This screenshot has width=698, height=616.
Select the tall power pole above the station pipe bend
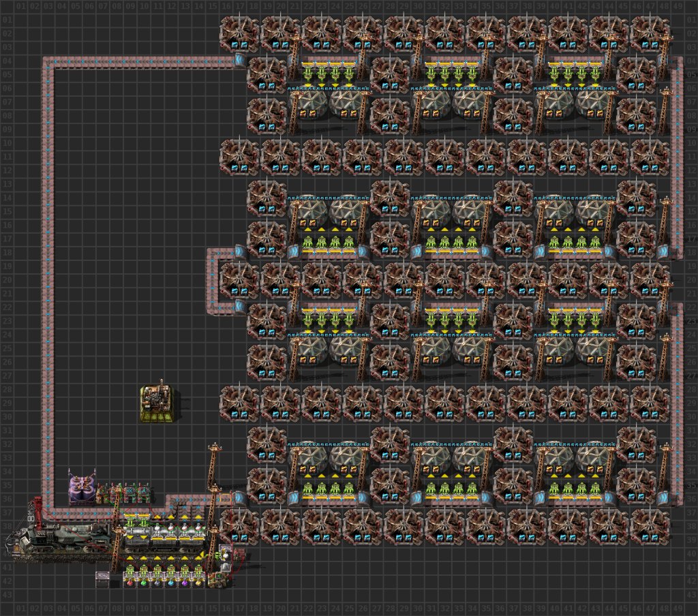213,467
